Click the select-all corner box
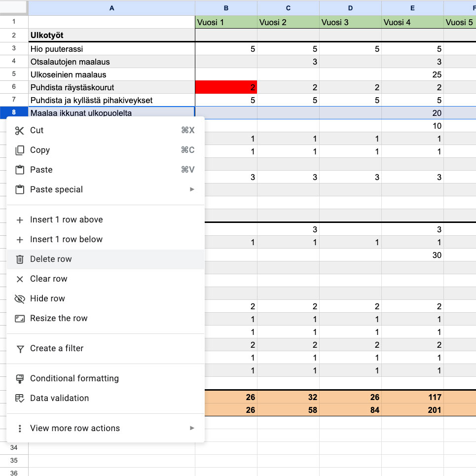This screenshot has width=476, height=476. [x=14, y=7]
